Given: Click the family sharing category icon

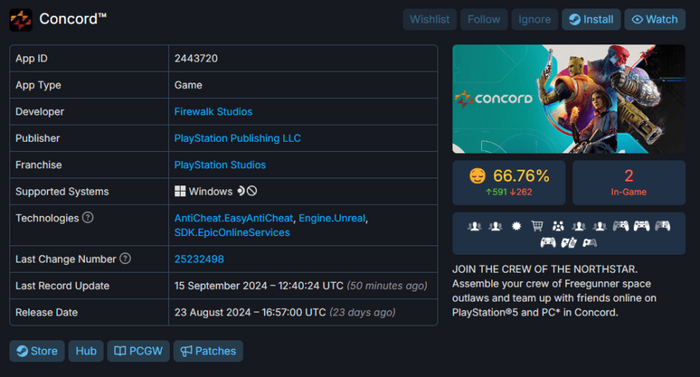Looking at the screenshot, I should [558, 226].
